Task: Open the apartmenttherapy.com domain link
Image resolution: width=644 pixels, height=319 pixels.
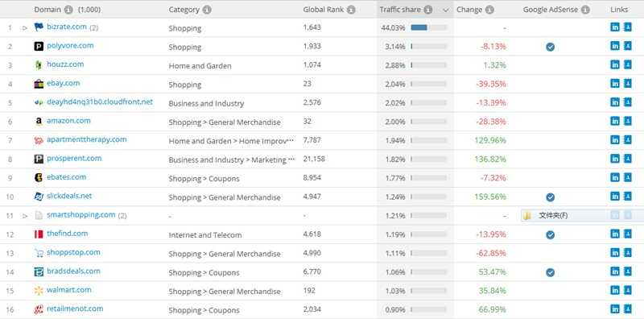Action: coord(87,139)
